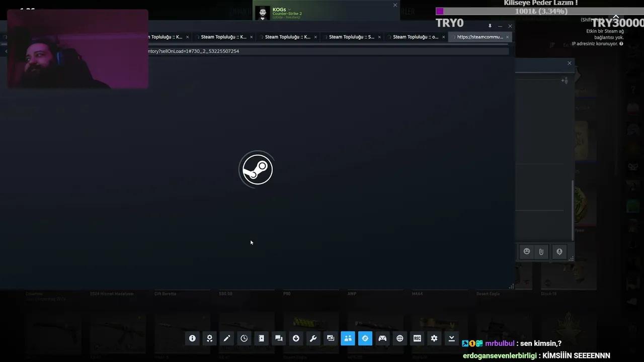The height and width of the screenshot is (362, 644).
Task: Click the IP protection help question mark
Action: [621, 44]
